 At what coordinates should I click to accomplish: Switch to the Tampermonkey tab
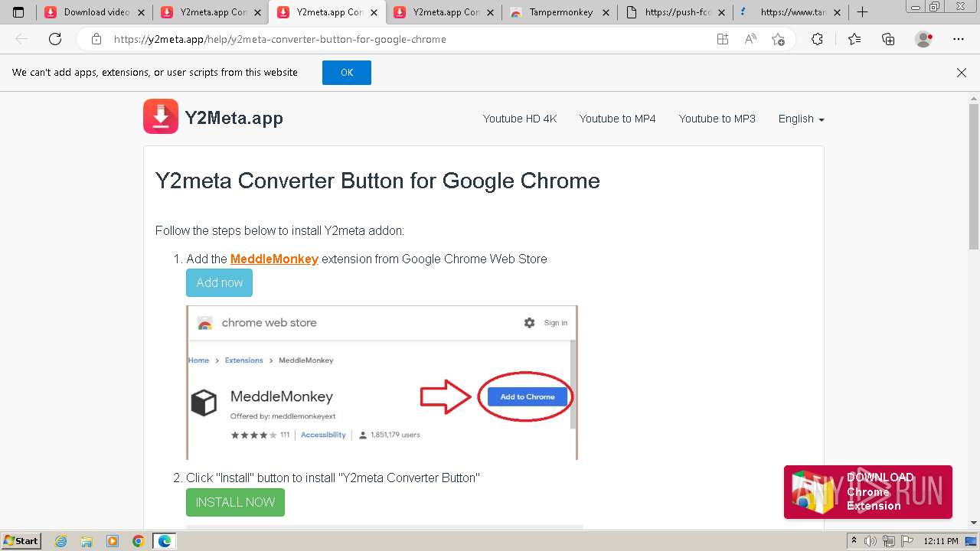point(560,12)
